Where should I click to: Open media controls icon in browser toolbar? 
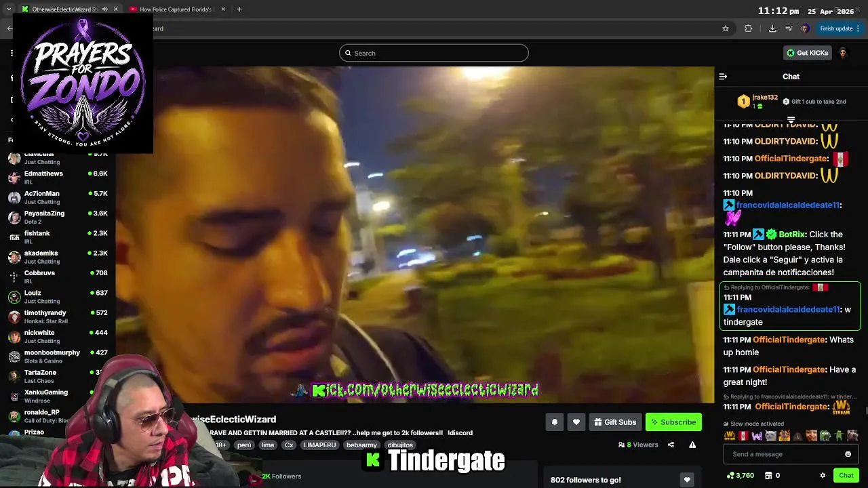pyautogui.click(x=789, y=28)
